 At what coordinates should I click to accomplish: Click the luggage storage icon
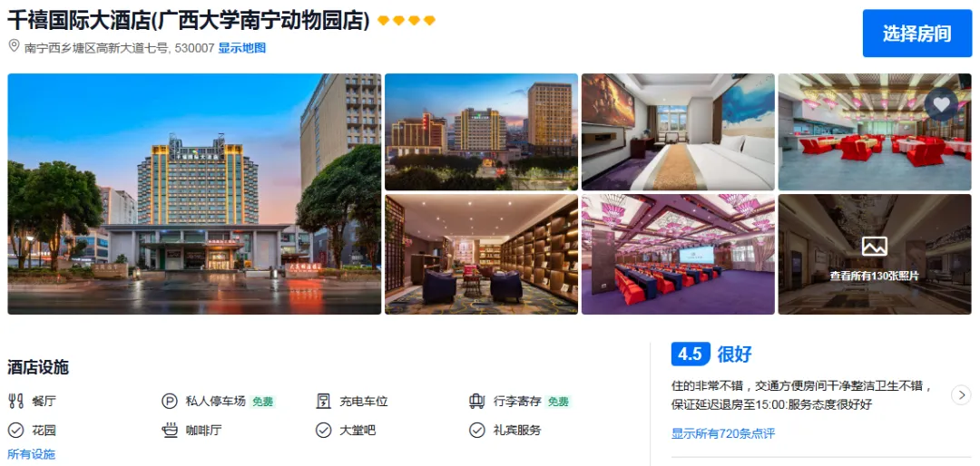point(477,401)
